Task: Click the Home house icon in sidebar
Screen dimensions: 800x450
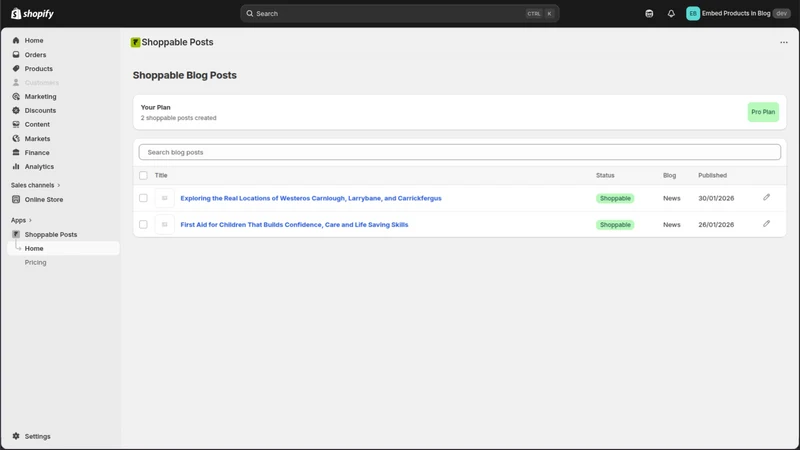Action: pos(16,40)
